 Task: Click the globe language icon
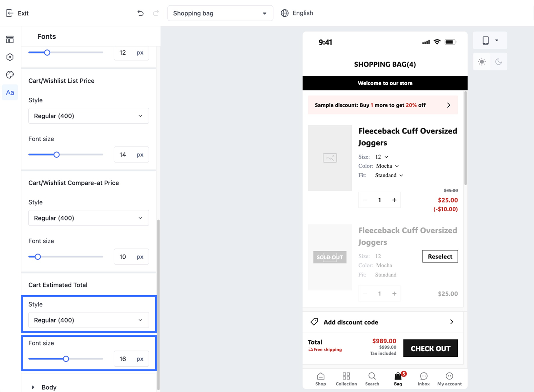285,13
